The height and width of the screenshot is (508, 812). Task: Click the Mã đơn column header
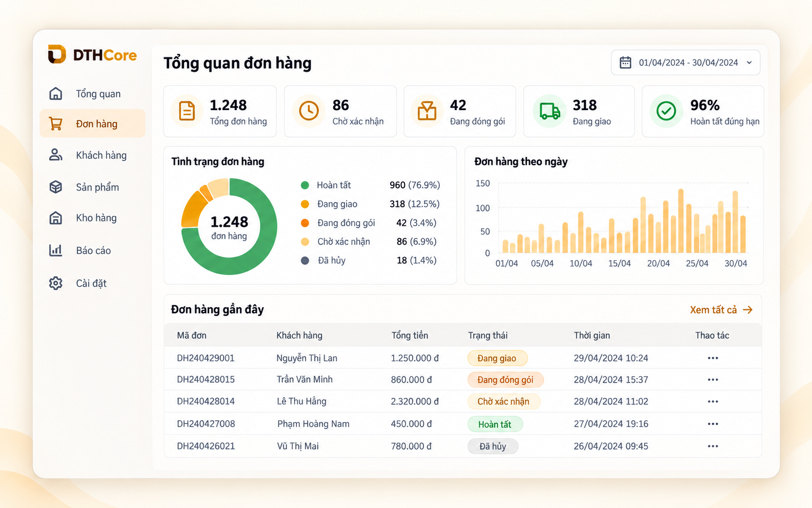click(x=191, y=335)
